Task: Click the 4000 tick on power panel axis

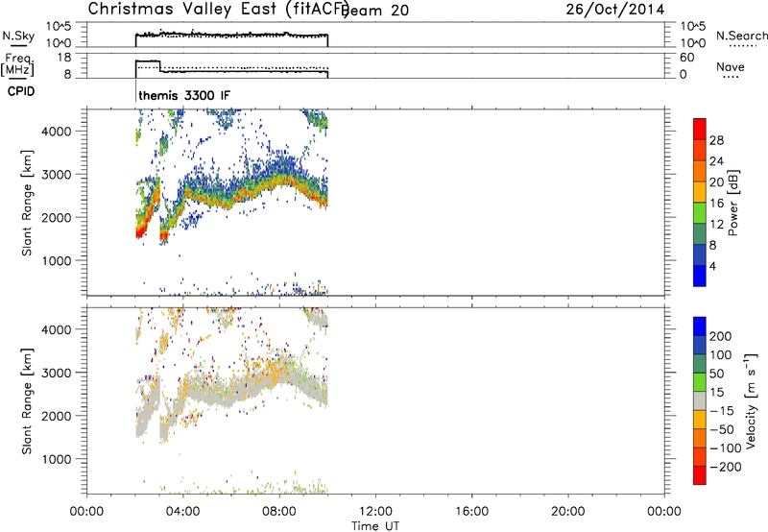Action: pyautogui.click(x=57, y=132)
